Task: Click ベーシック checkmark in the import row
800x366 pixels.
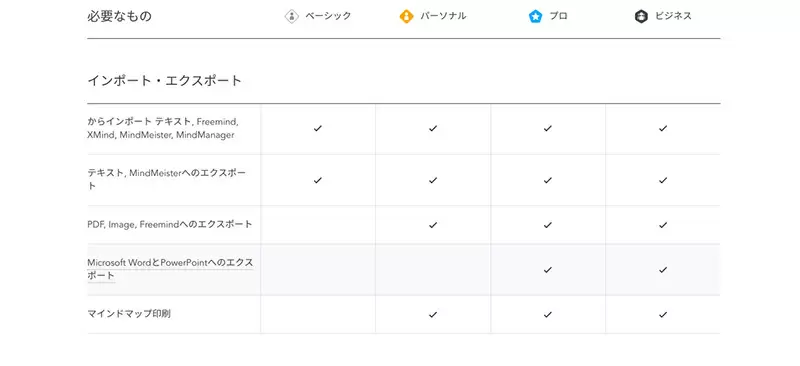Action: tap(318, 129)
